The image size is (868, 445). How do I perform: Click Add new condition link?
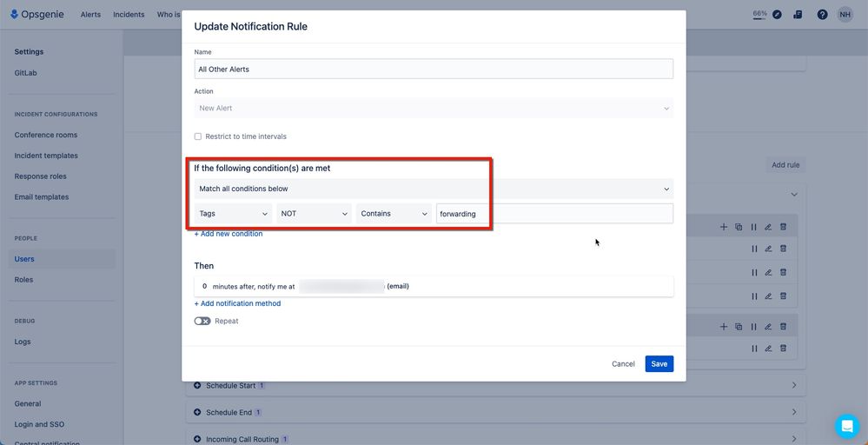click(x=229, y=234)
